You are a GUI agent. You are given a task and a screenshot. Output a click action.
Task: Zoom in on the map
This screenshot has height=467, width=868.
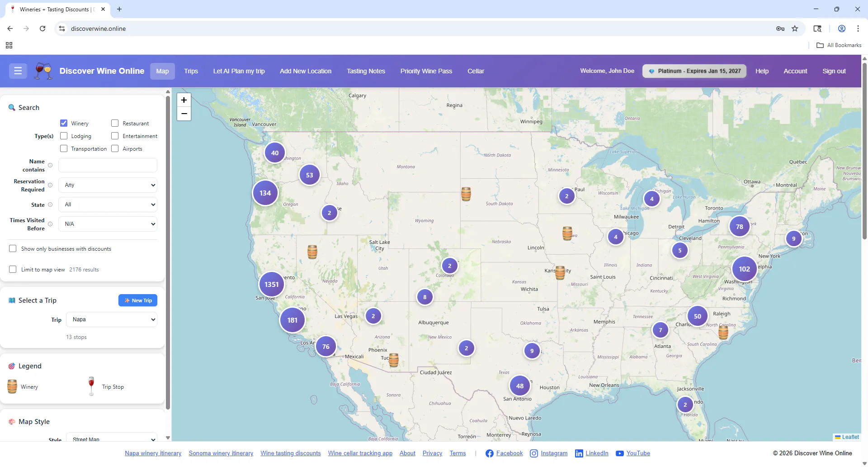click(x=184, y=100)
